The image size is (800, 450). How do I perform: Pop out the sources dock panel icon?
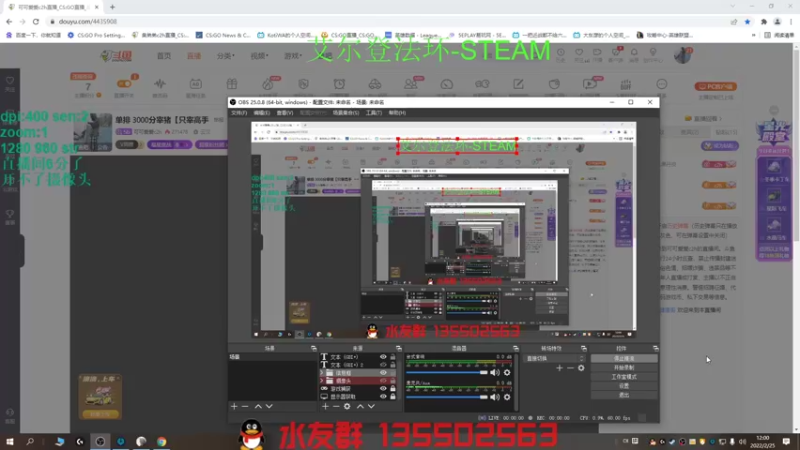398,348
